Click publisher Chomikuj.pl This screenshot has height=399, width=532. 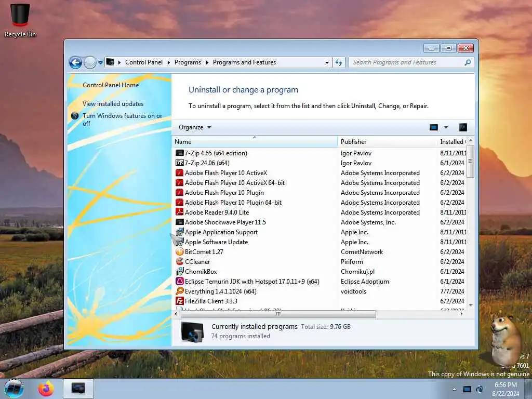point(357,271)
